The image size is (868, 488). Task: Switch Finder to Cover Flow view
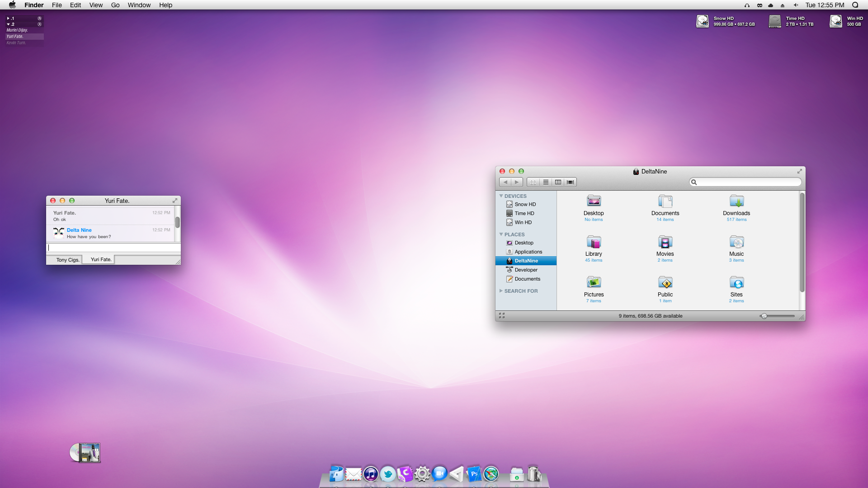(571, 182)
